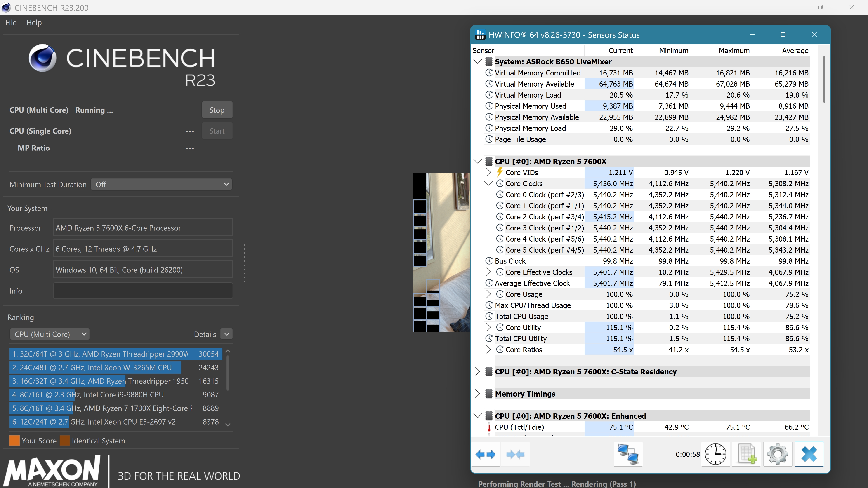Open HWiNFO sensor settings gear icon
Viewport: 868px width, 488px height.
777,454
